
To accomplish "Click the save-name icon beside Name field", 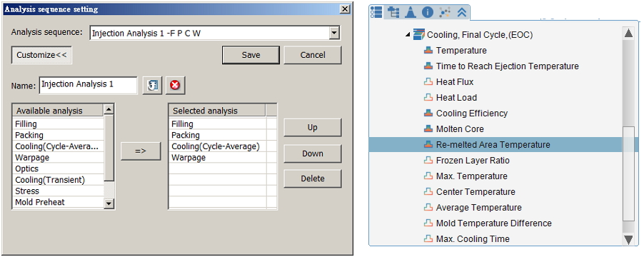I will click(152, 86).
